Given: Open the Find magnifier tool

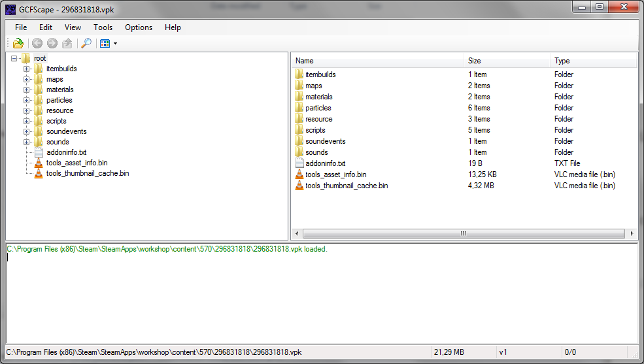Looking at the screenshot, I should (86, 44).
